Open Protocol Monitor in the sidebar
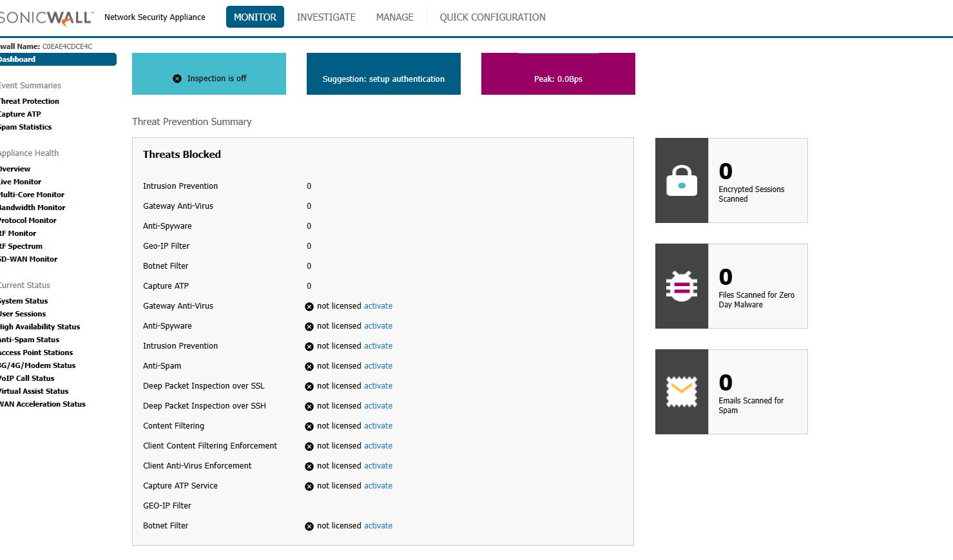The width and height of the screenshot is (953, 560). click(28, 220)
